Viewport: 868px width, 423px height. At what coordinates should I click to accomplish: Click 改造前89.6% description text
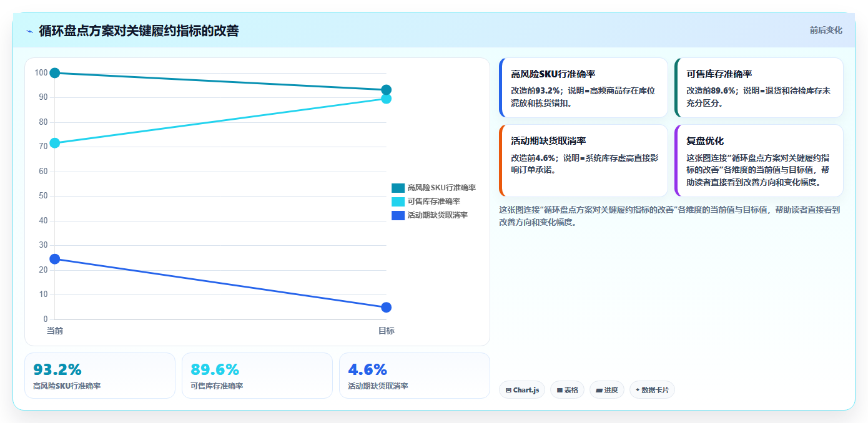(758, 97)
